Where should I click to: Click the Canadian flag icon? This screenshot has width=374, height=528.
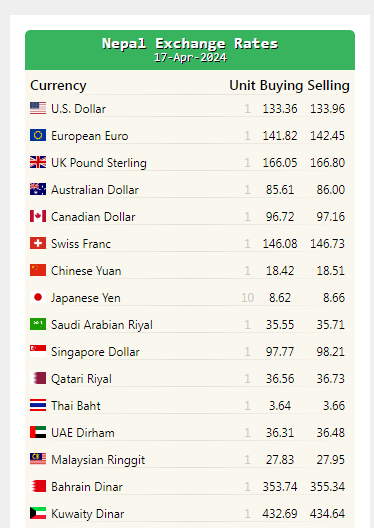tap(38, 216)
